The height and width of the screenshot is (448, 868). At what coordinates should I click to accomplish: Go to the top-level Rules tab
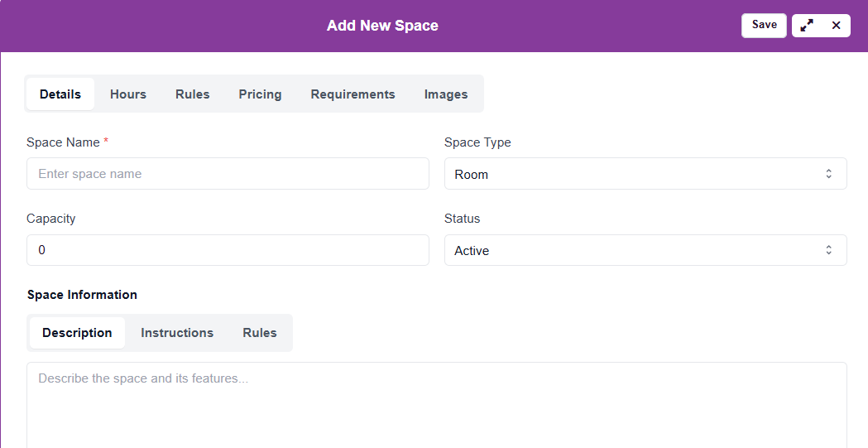193,94
